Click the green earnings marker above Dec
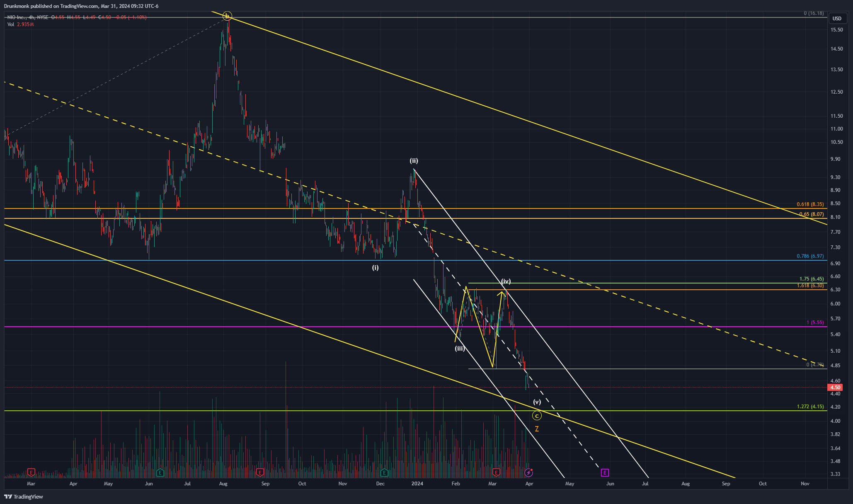 [384, 472]
